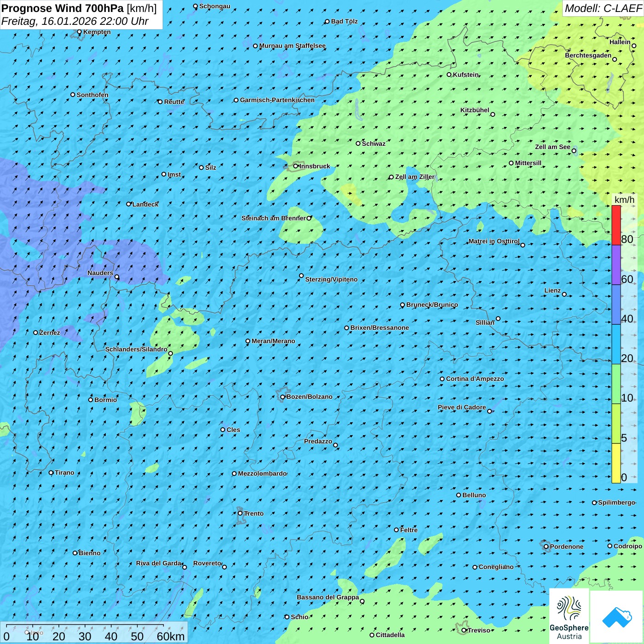The height and width of the screenshot is (644, 644).
Task: Select the Bozen/Bolzano city marker
Action: (x=283, y=397)
